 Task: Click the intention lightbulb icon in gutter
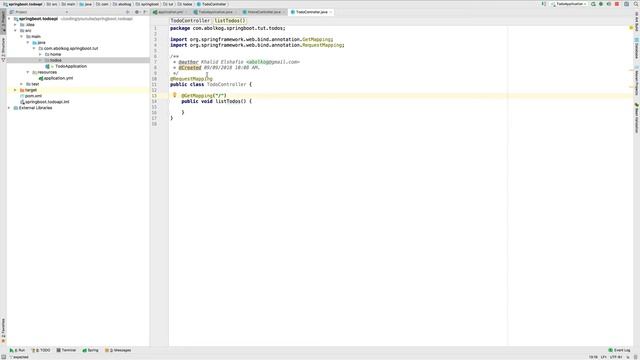(x=175, y=95)
